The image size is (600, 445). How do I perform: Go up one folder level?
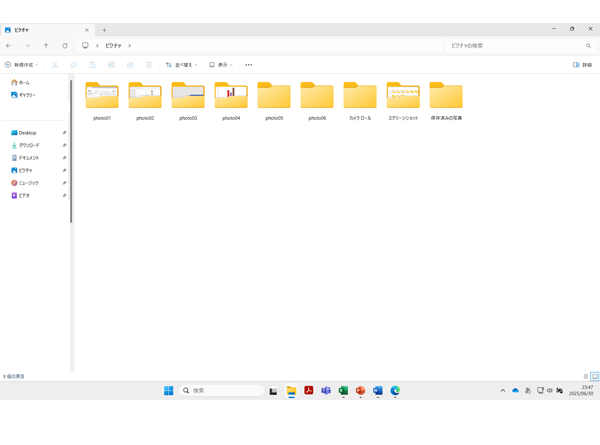(x=46, y=46)
